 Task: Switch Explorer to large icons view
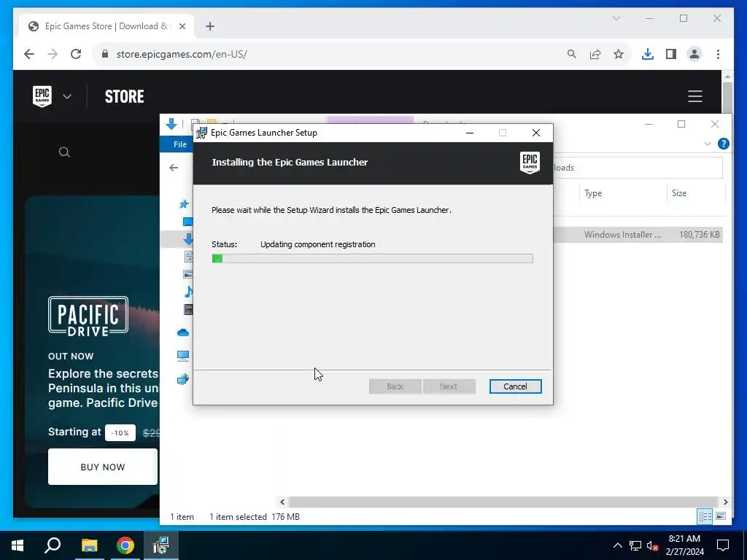tap(720, 516)
